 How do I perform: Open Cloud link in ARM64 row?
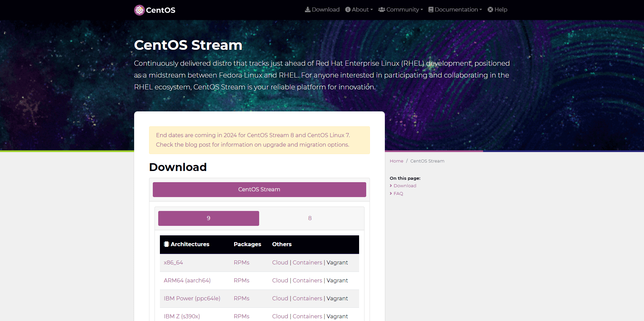[x=280, y=280]
